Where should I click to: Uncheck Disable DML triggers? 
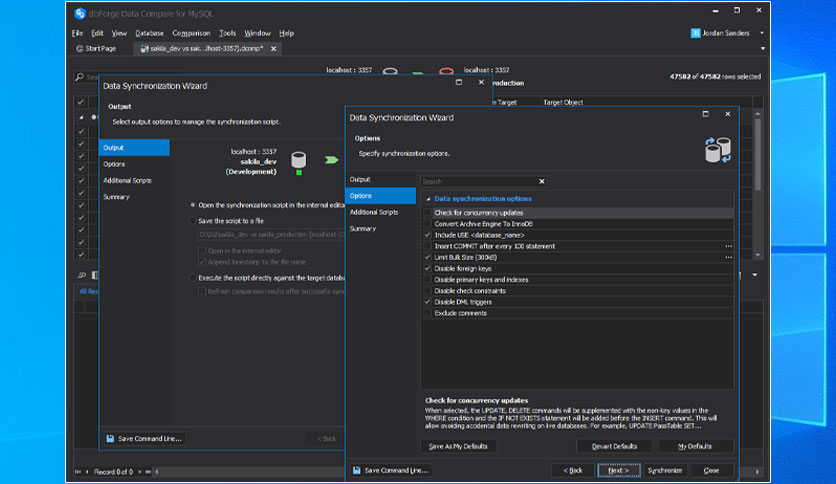(428, 302)
